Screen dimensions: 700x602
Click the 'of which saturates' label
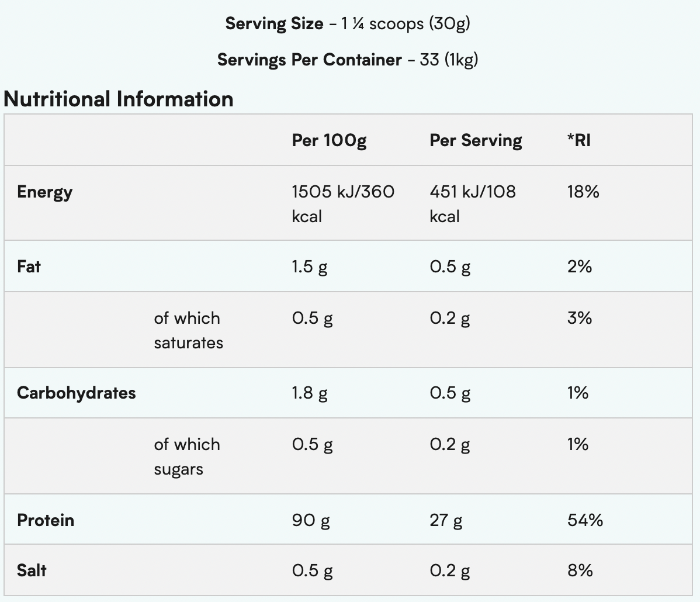pyautogui.click(x=188, y=330)
